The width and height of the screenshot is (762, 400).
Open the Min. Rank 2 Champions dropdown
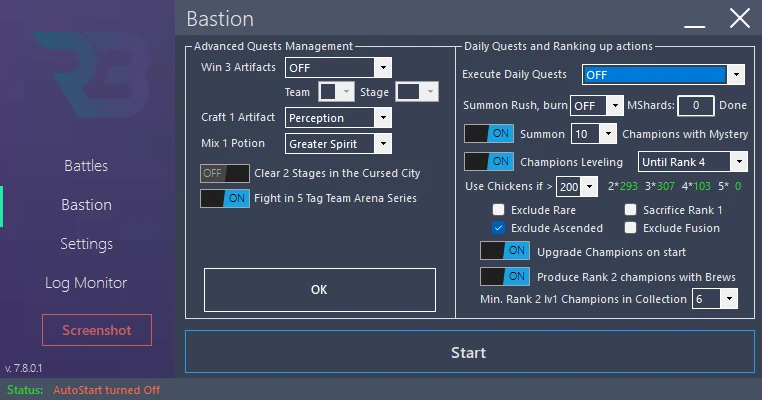point(715,299)
